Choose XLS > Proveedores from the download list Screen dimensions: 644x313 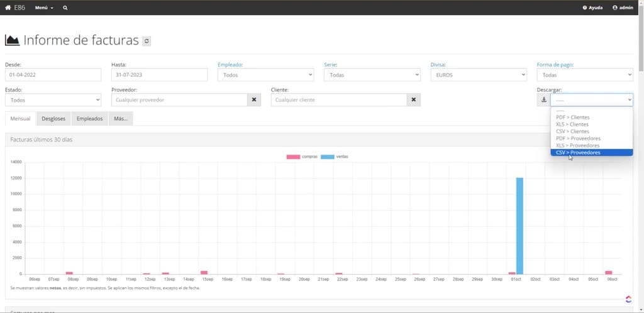pyautogui.click(x=592, y=145)
